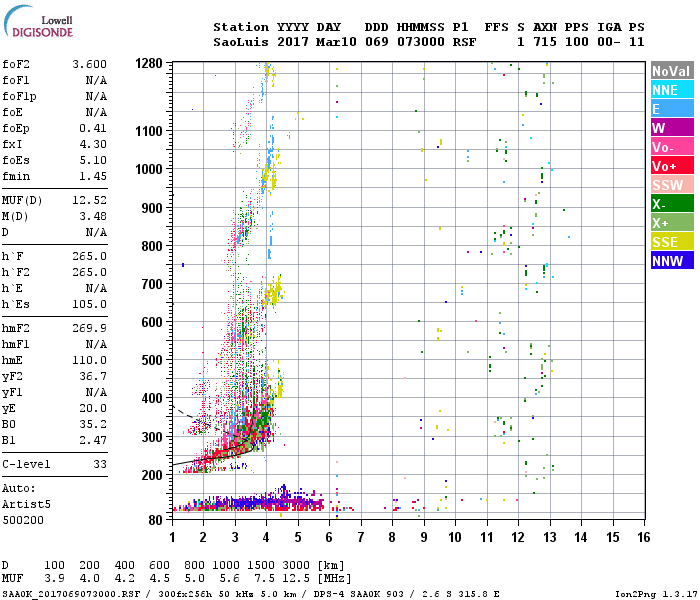
Task: Select the NNE cyan legend swatch
Action: point(672,90)
